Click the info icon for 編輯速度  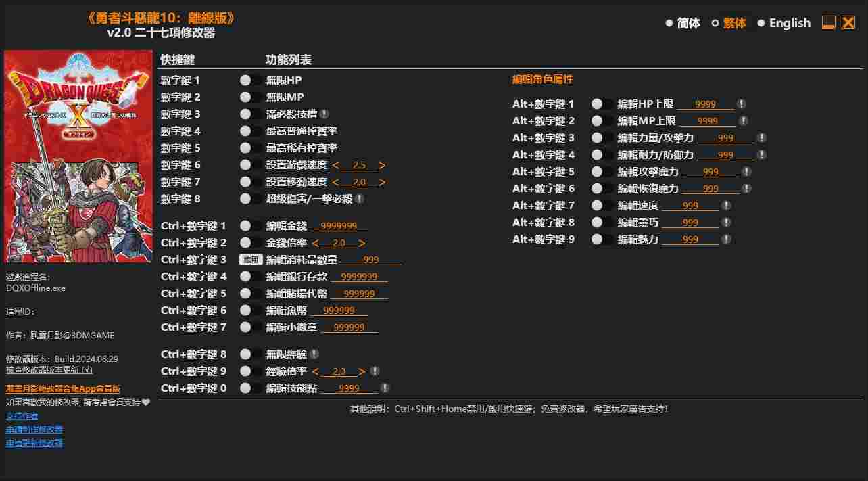point(726,206)
